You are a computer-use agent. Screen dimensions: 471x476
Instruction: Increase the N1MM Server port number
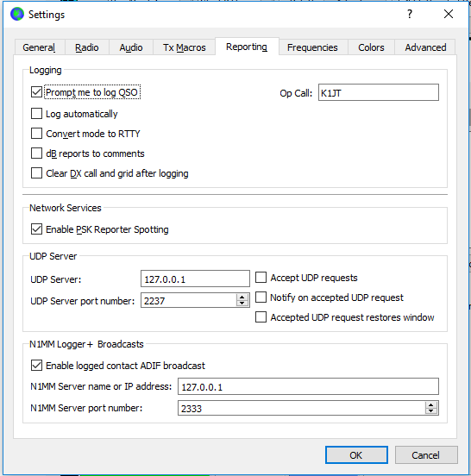pos(431,405)
